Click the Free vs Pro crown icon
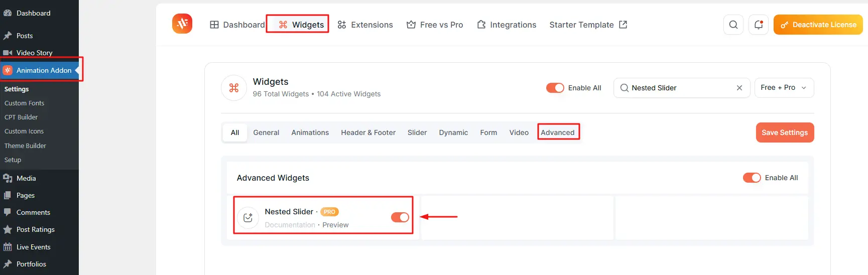 click(x=411, y=25)
